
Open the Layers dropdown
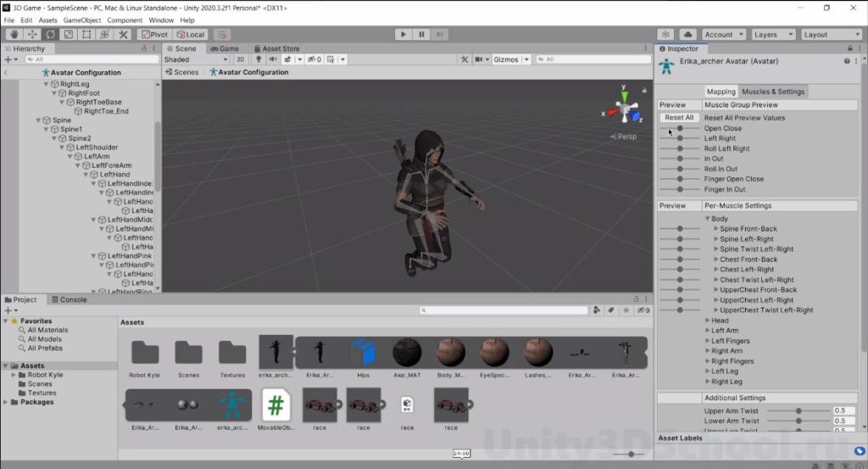pyautogui.click(x=773, y=34)
